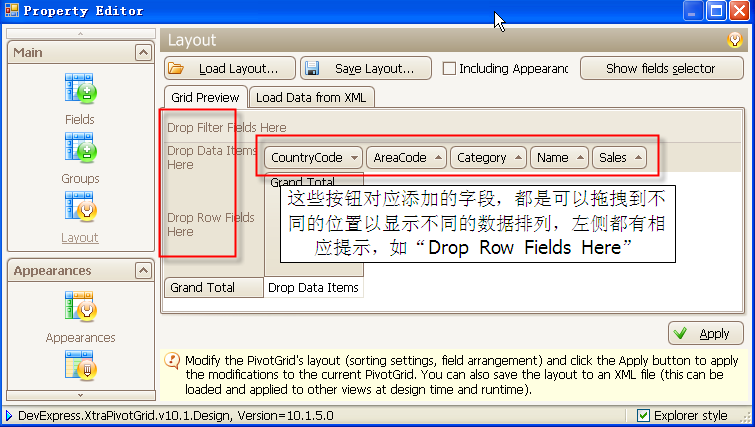Open the Fields section icon
The height and width of the screenshot is (427, 755).
click(x=80, y=89)
